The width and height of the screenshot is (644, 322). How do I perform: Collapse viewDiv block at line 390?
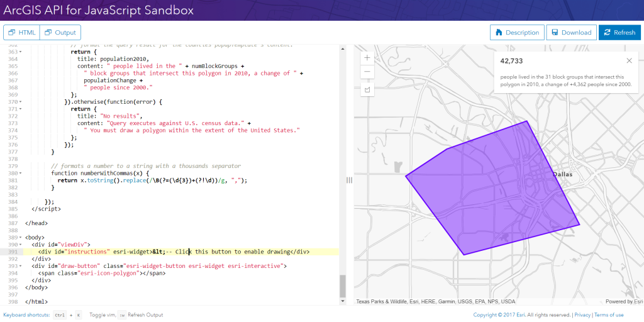[21, 245]
